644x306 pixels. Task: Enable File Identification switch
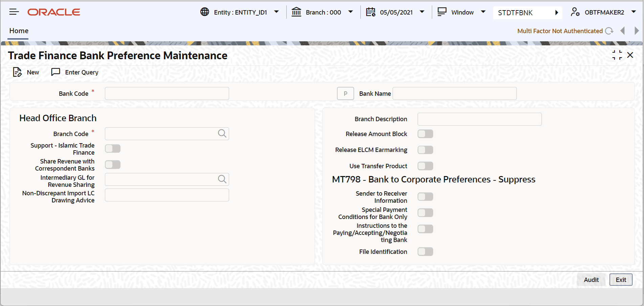(x=425, y=252)
